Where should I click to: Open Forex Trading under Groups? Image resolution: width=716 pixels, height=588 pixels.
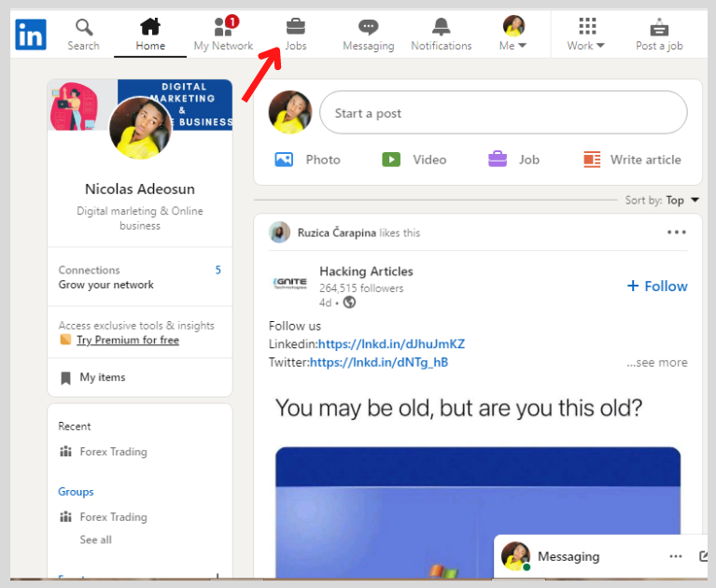[104, 517]
